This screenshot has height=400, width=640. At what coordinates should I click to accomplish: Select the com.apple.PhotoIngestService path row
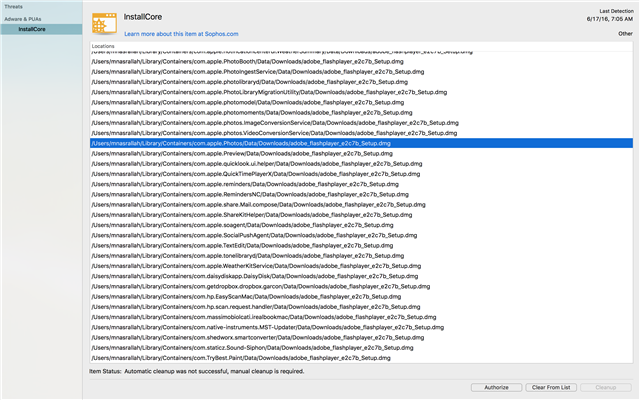tap(361, 72)
